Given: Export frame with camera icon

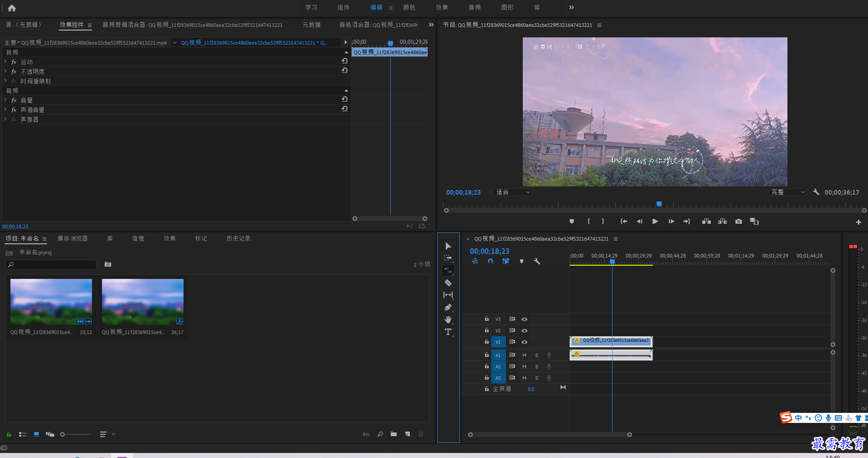Looking at the screenshot, I should [739, 221].
